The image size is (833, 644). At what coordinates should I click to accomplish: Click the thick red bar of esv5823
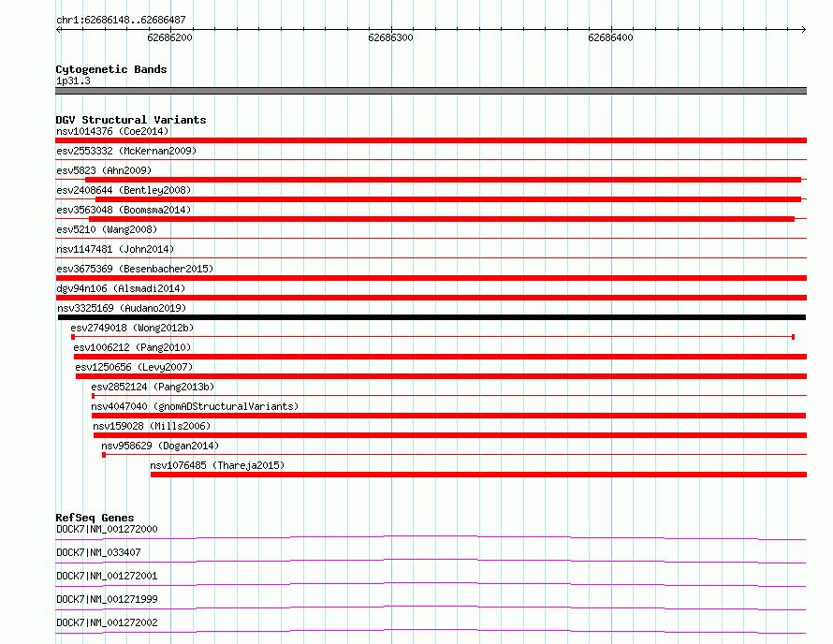[443, 180]
